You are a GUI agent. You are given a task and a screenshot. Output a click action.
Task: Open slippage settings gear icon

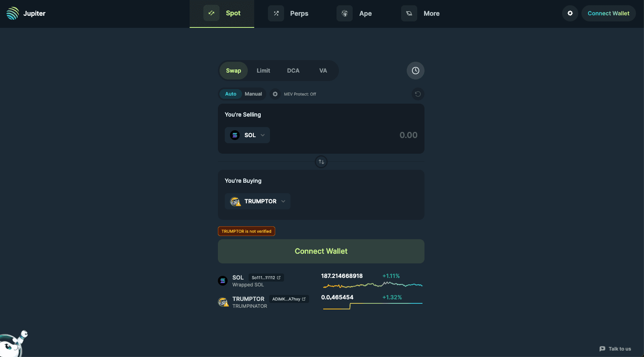(275, 94)
